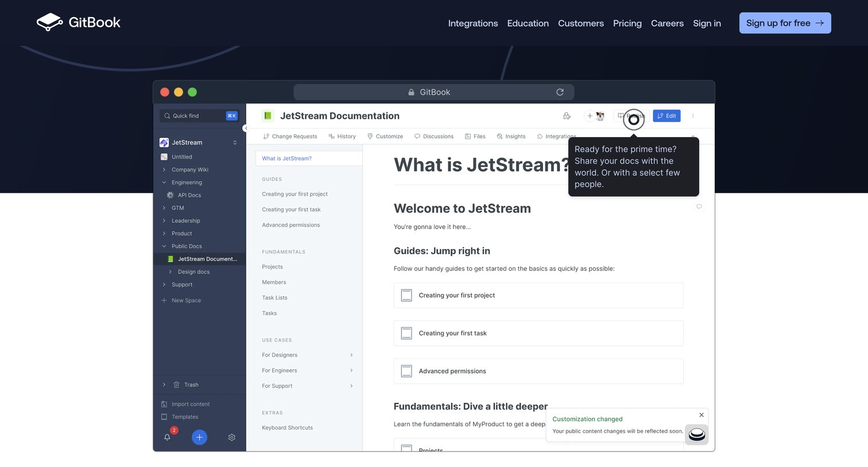This screenshot has height=467, width=868.
Task: Click the ⌘K shortcut badge in Quick find
Action: point(231,116)
